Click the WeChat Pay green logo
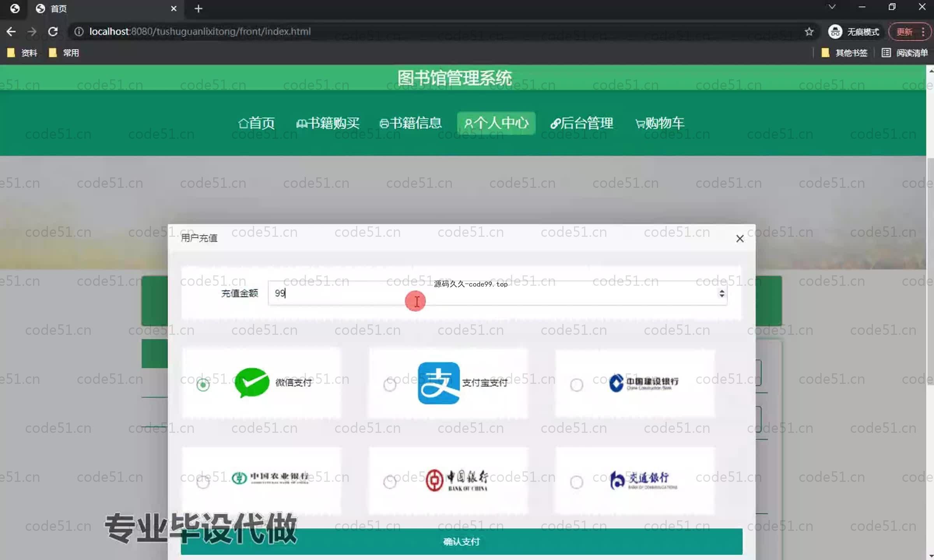This screenshot has height=560, width=934. coord(252,383)
